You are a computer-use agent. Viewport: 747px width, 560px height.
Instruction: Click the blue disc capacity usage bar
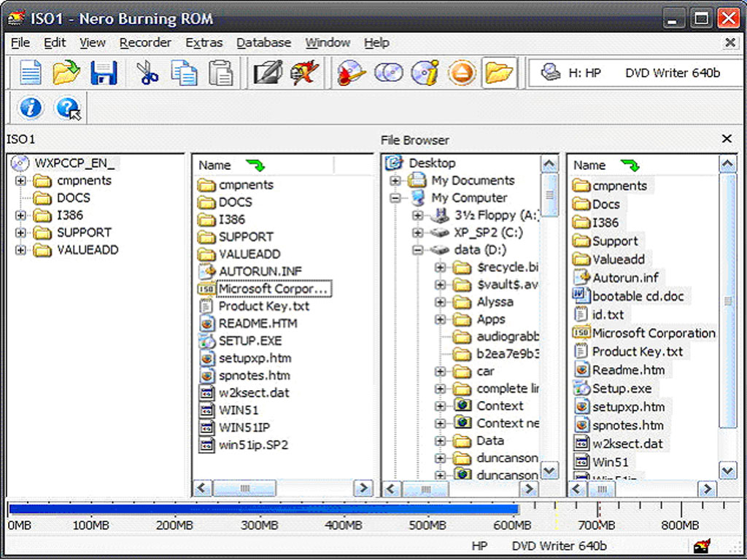(x=263, y=510)
